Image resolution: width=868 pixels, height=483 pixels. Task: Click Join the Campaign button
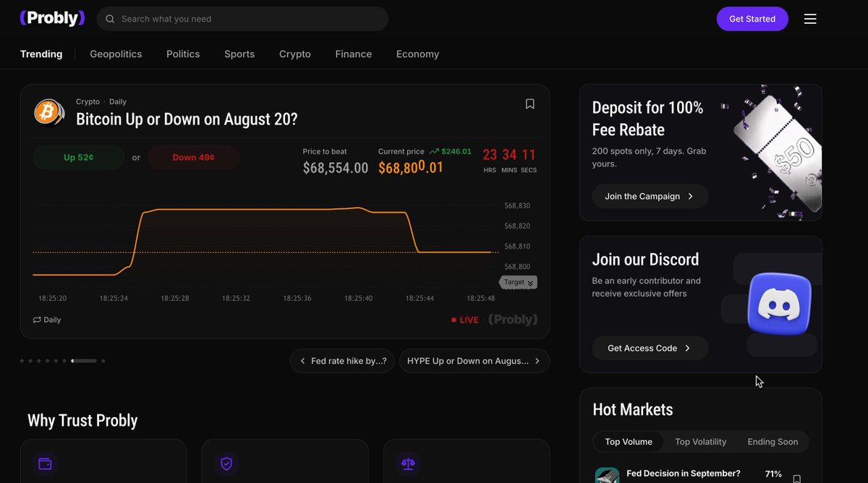pos(650,196)
